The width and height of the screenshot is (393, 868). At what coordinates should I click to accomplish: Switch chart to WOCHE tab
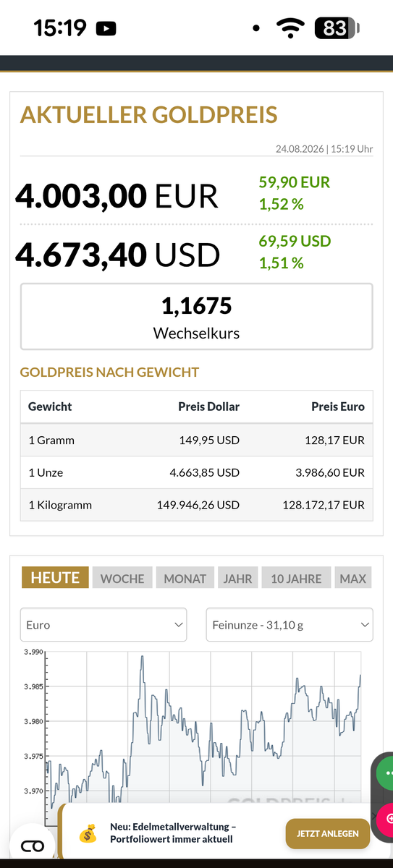[x=122, y=578]
